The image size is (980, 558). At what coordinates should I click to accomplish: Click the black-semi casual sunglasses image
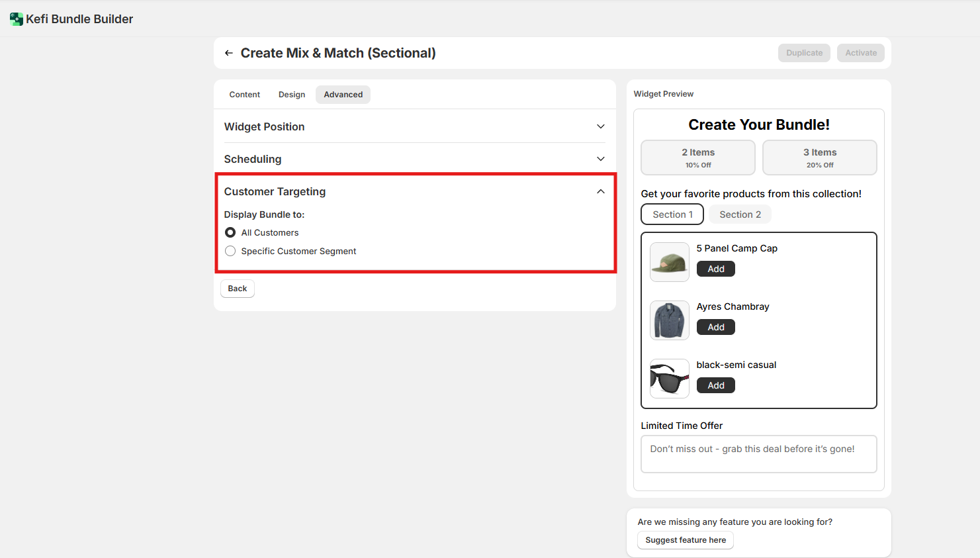pos(669,379)
